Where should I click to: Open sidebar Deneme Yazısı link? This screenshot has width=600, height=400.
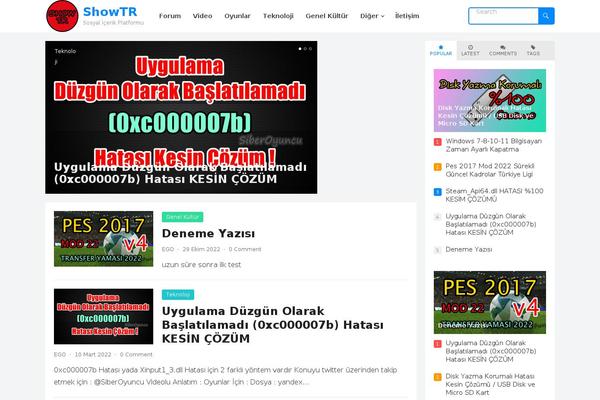469,249
